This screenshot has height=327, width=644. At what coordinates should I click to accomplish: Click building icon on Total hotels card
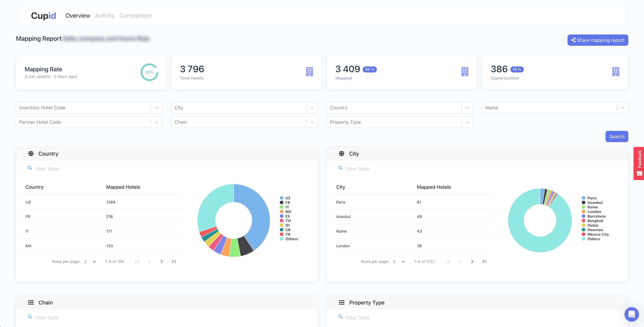[x=309, y=72]
